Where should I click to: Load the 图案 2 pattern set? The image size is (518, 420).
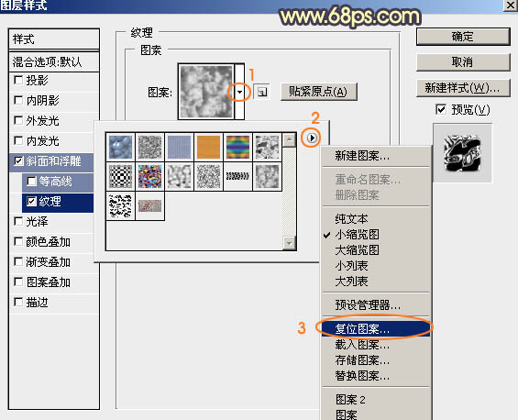click(376, 400)
